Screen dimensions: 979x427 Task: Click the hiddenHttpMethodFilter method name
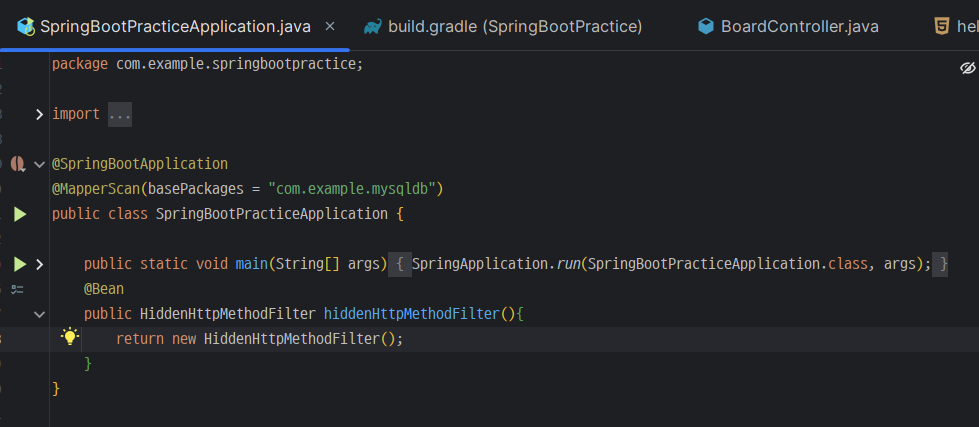coord(412,313)
